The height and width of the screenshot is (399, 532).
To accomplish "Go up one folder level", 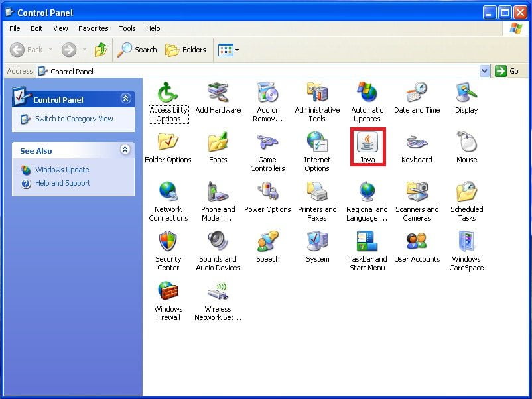I will point(100,50).
